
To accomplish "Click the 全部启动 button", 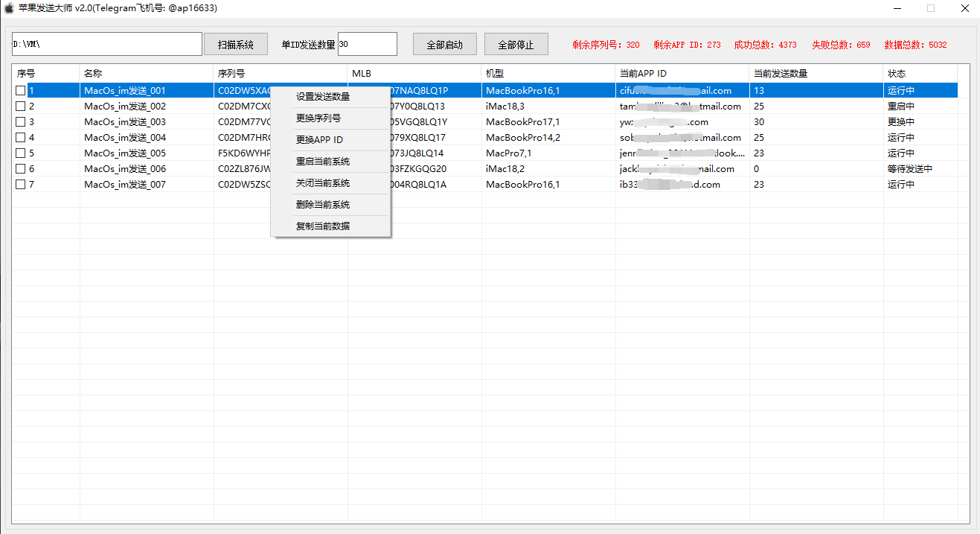I will tap(445, 45).
